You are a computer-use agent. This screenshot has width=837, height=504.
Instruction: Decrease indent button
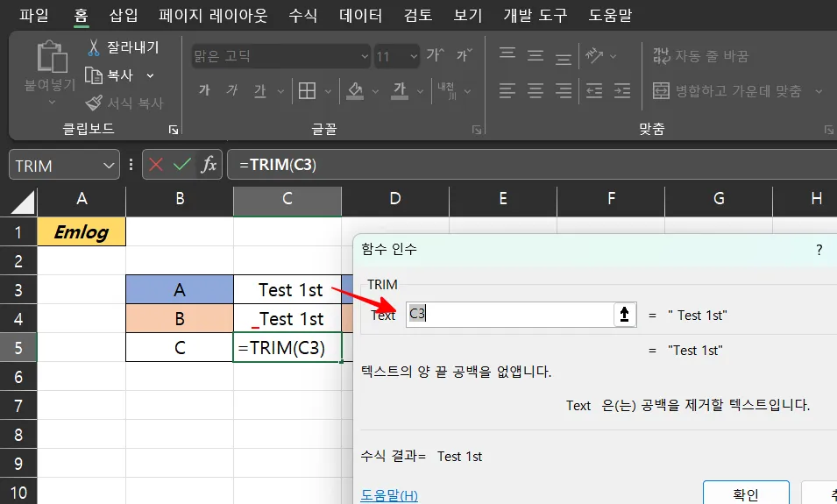[594, 91]
